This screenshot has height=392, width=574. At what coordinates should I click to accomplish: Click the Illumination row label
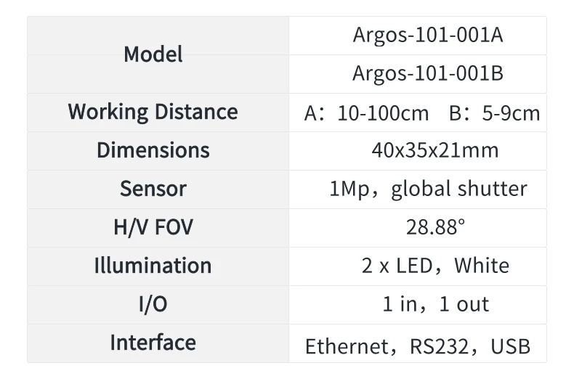click(x=153, y=266)
